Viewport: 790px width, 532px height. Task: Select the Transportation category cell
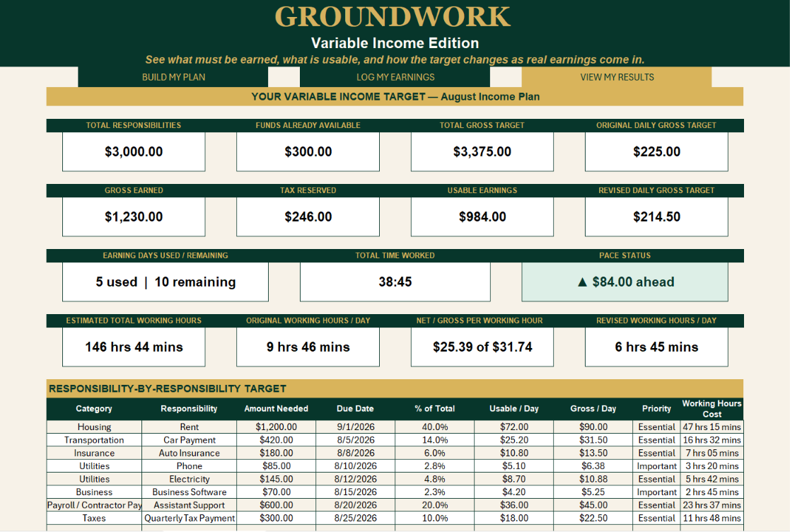coord(94,440)
